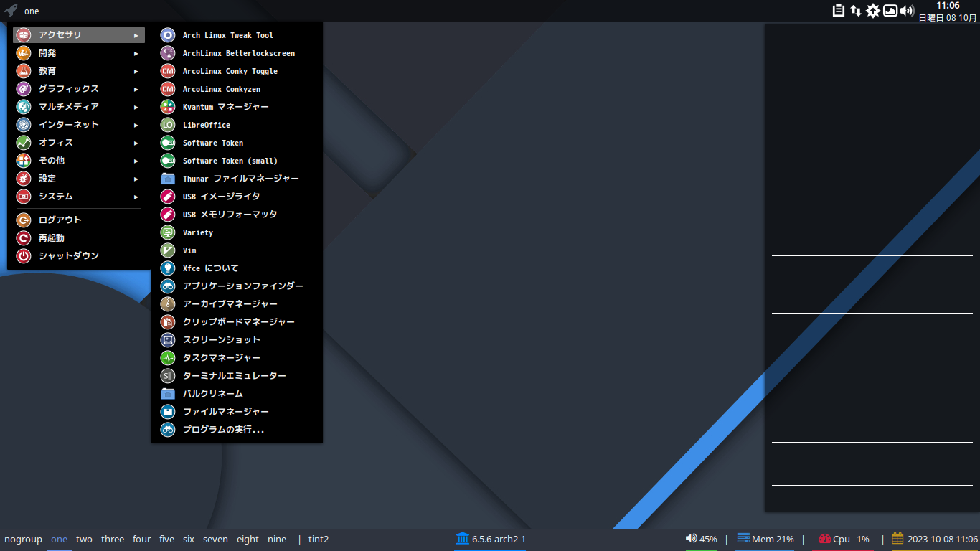Screen dimensions: 980x551
Task: Click the Xfce について lightbulb icon
Action: point(167,268)
